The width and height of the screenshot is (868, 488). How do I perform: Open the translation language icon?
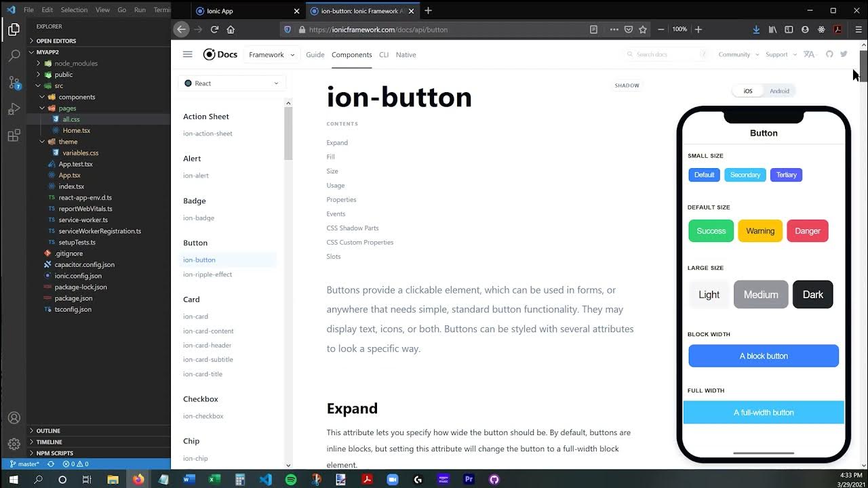click(x=808, y=54)
